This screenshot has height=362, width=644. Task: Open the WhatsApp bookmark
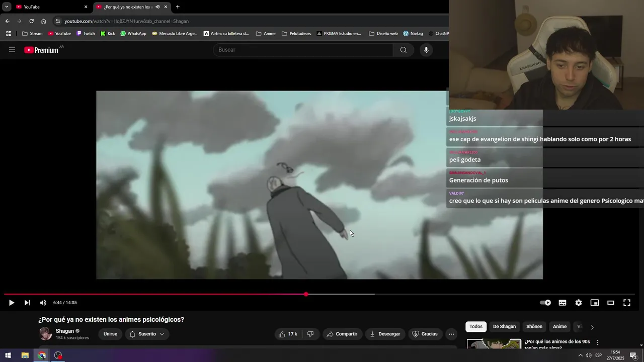pyautogui.click(x=133, y=34)
